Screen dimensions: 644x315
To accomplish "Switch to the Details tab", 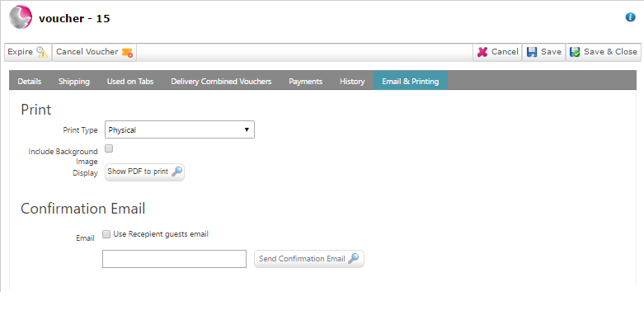I will [30, 82].
